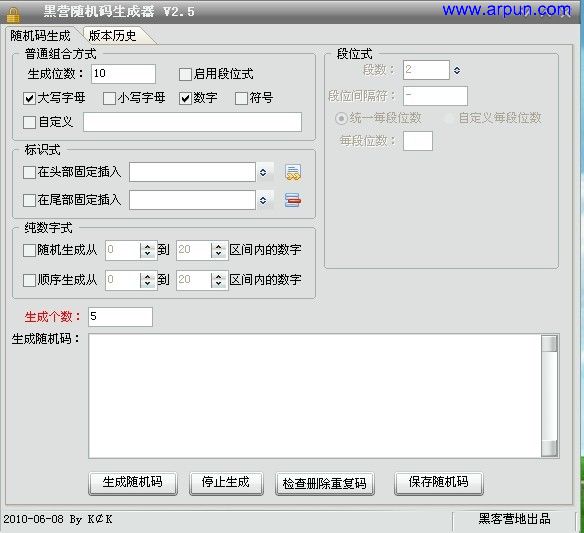The width and height of the screenshot is (584, 533).
Task: Select 自定义每段位数 radio button
Action: 450,118
